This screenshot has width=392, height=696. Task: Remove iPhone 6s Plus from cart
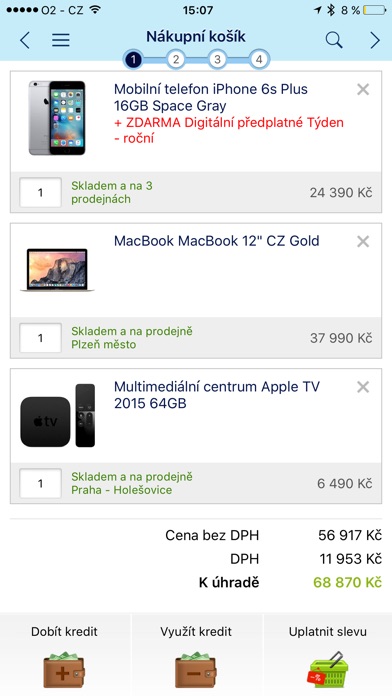(363, 89)
